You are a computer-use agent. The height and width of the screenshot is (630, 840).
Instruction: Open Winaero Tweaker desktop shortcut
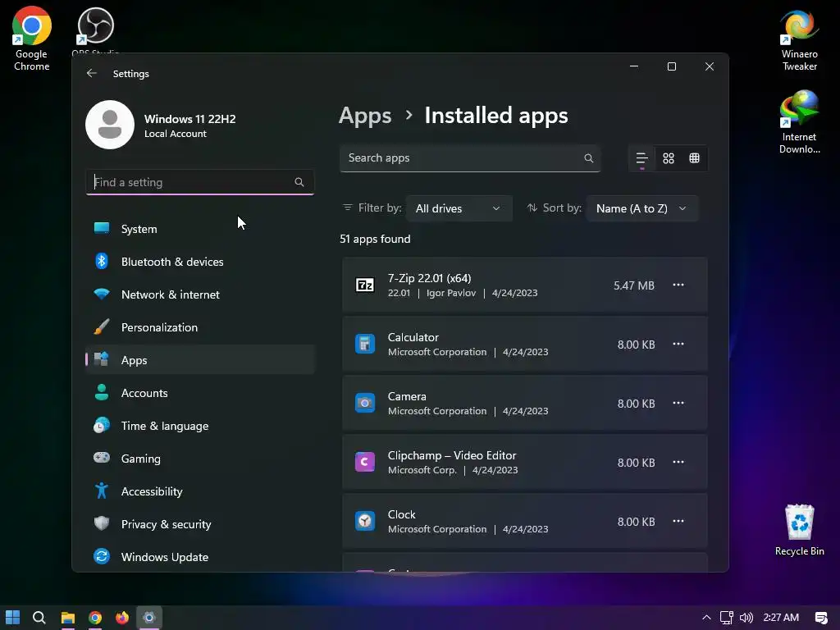(799, 39)
